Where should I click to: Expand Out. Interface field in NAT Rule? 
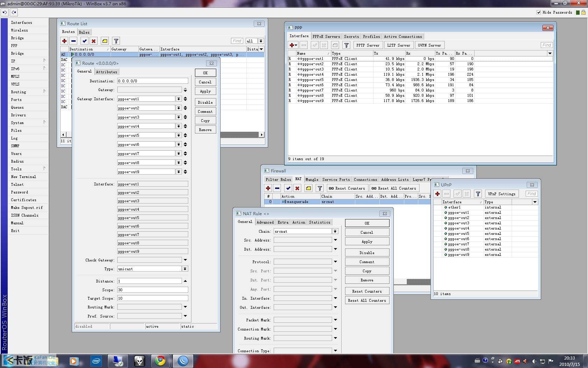(x=335, y=307)
